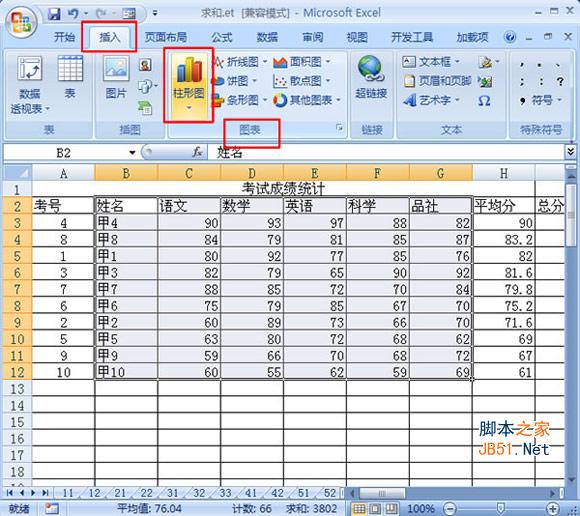Expand the Name Box dropdown
The height and width of the screenshot is (516, 580).
point(132,152)
